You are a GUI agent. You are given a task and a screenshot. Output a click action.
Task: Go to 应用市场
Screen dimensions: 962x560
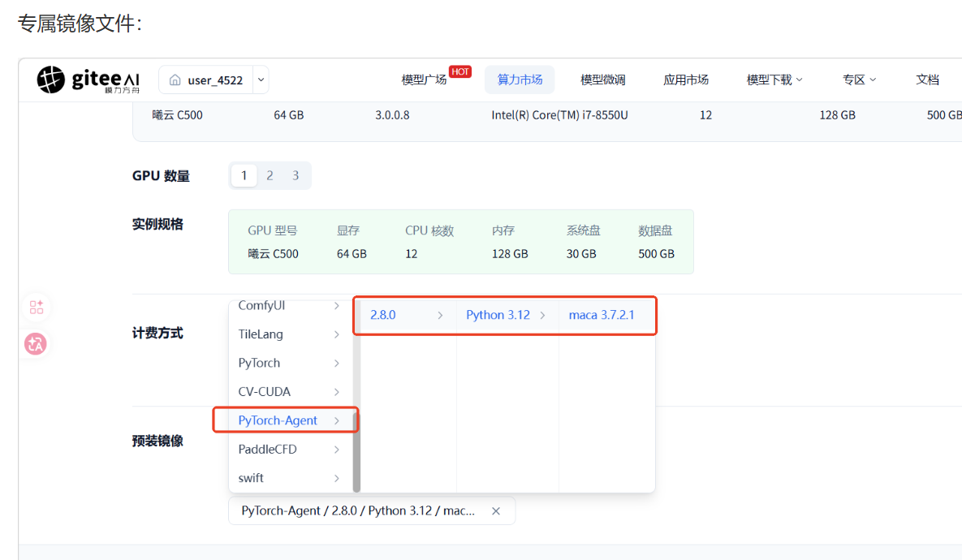(686, 80)
